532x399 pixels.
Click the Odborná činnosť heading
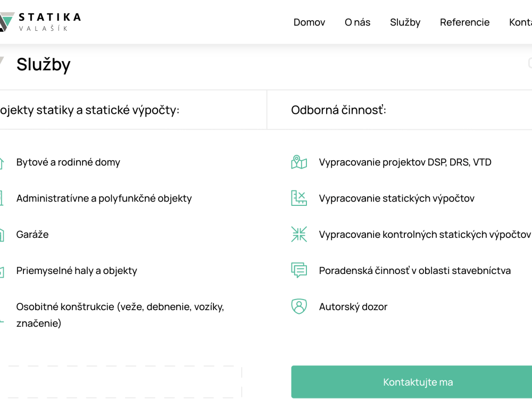338,110
